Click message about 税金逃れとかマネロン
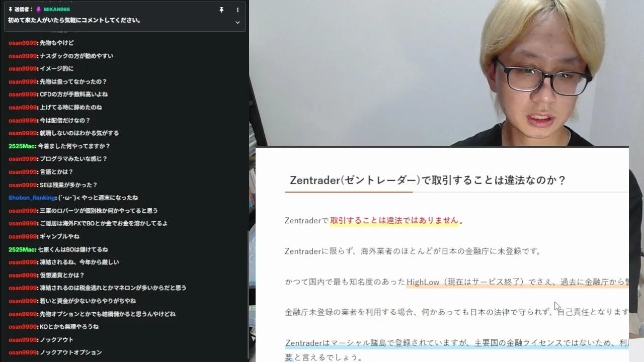This screenshot has height=362, width=644. click(x=113, y=288)
